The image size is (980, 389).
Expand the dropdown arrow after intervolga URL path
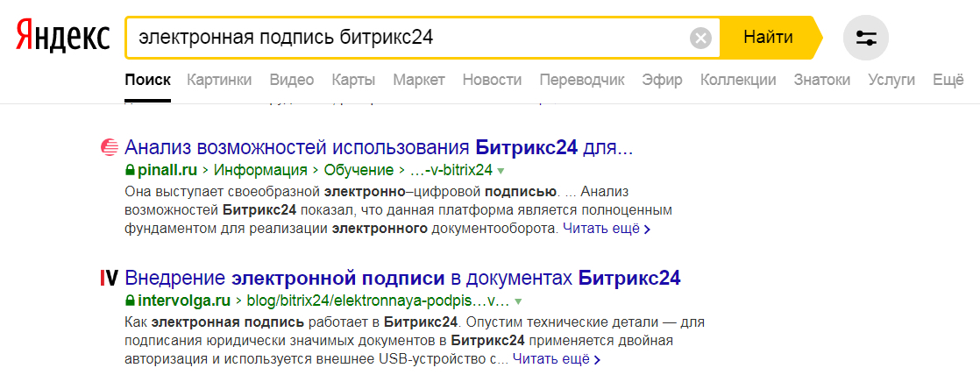(517, 301)
